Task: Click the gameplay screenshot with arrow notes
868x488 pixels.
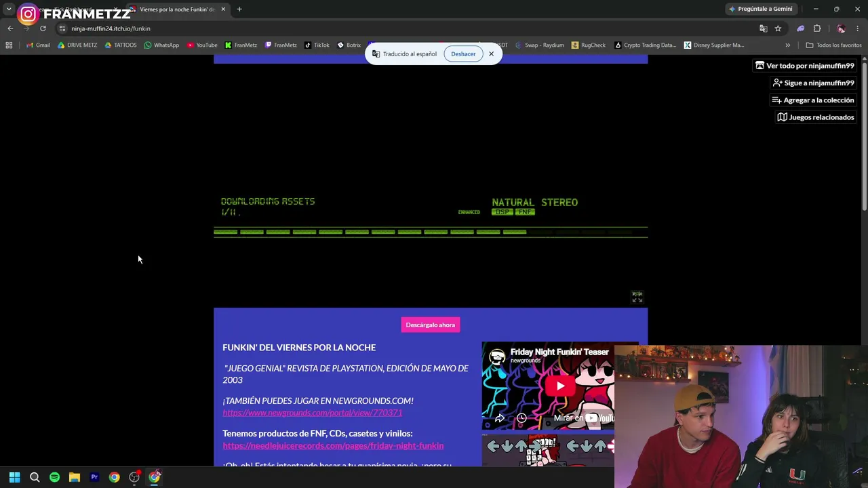Action: pyautogui.click(x=548, y=451)
